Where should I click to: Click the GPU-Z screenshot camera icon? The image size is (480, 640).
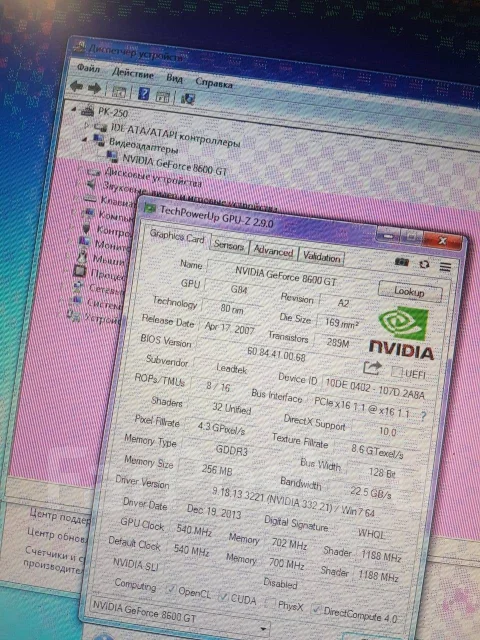402,262
